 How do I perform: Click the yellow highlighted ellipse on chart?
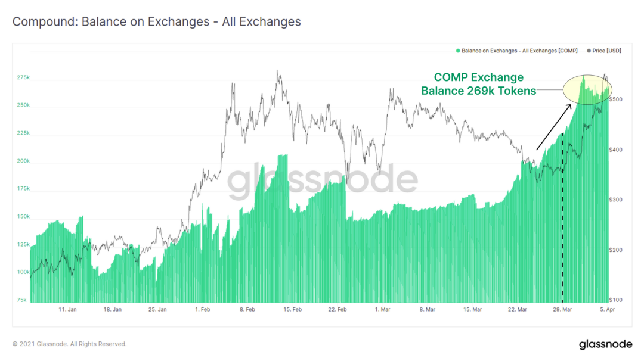(587, 89)
